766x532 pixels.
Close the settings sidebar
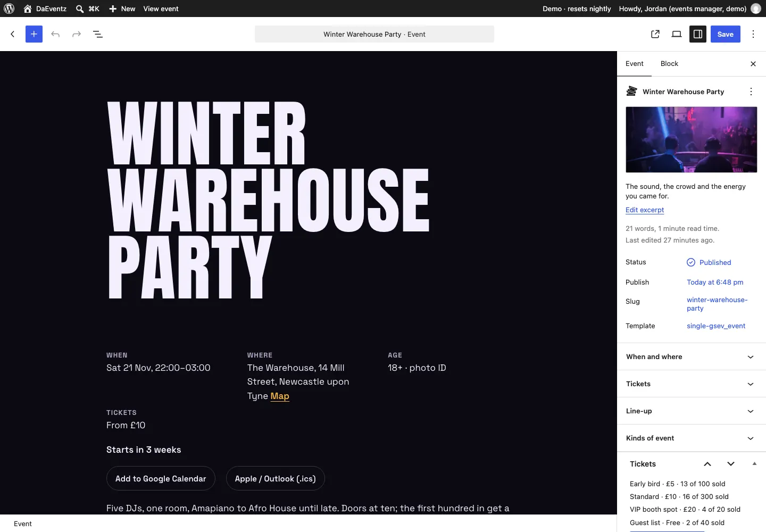(x=753, y=64)
